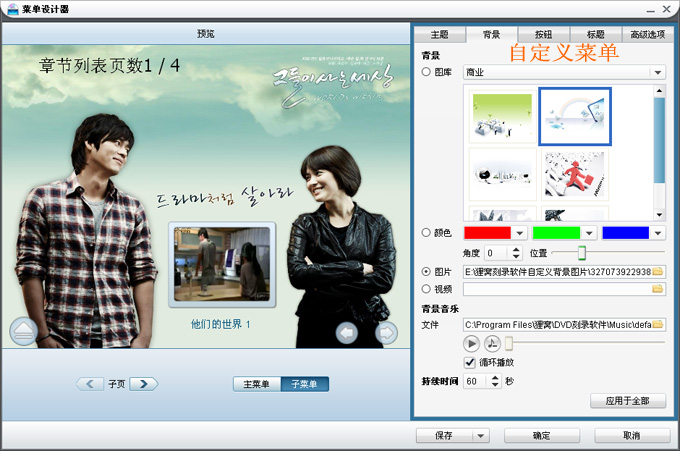Image resolution: width=680 pixels, height=451 pixels.
Task: Click the chapter title 他们的世界 1
Action: [x=221, y=324]
